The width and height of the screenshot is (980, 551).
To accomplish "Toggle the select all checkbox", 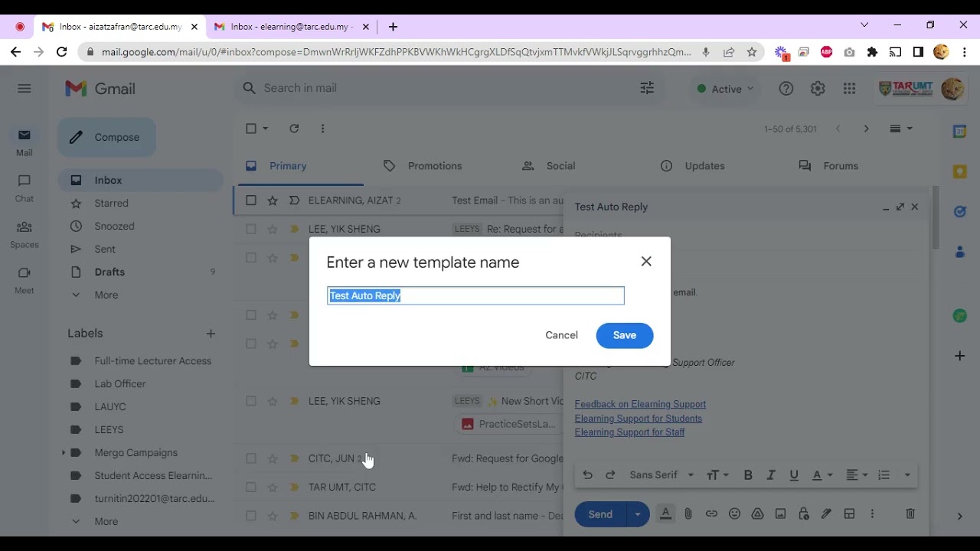I will click(251, 129).
